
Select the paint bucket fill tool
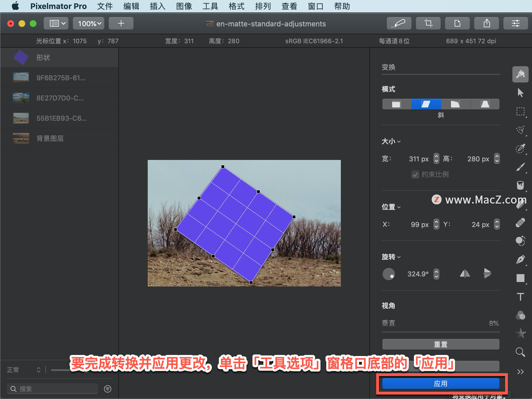coord(520,185)
